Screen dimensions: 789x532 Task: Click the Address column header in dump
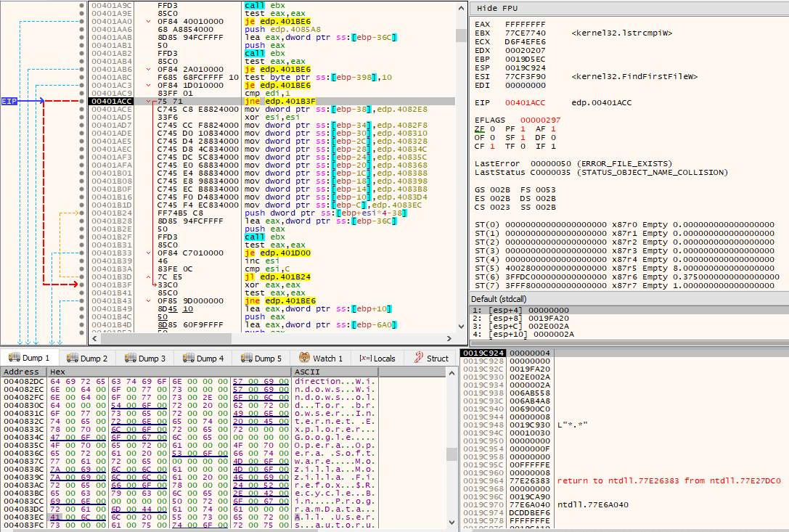click(x=24, y=372)
